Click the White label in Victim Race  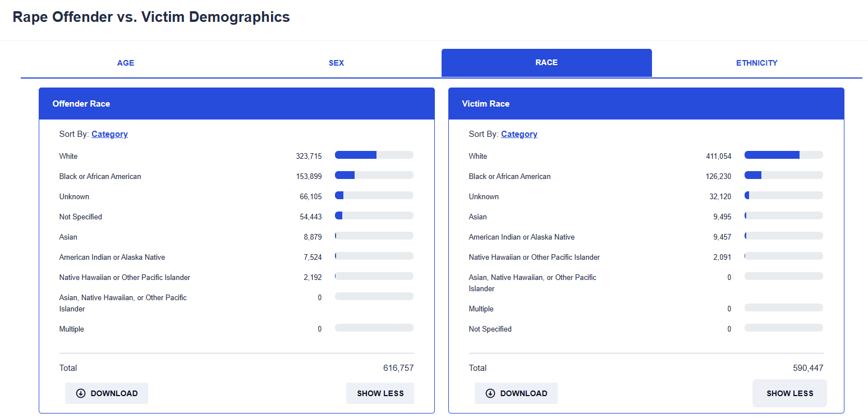(478, 156)
